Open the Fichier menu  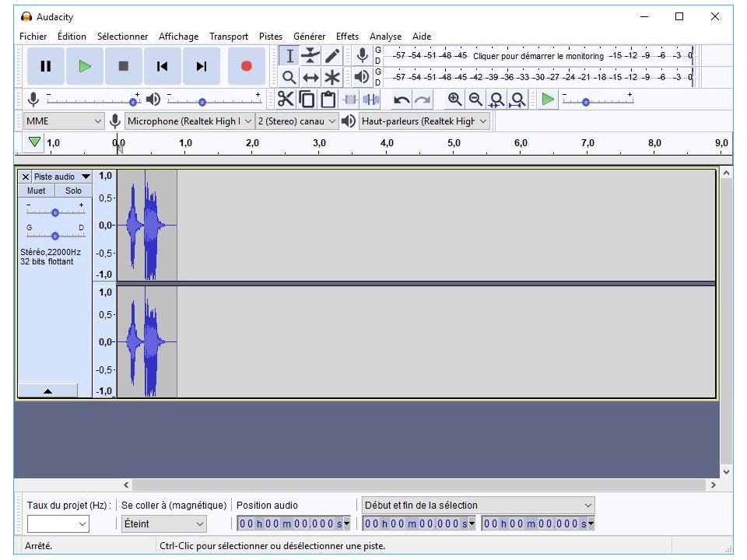[33, 37]
